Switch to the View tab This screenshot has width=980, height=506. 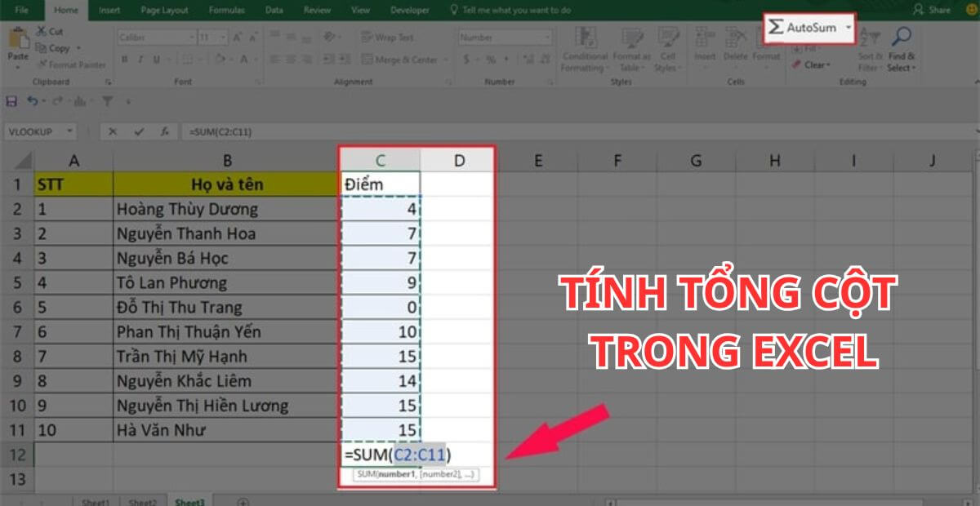(360, 10)
